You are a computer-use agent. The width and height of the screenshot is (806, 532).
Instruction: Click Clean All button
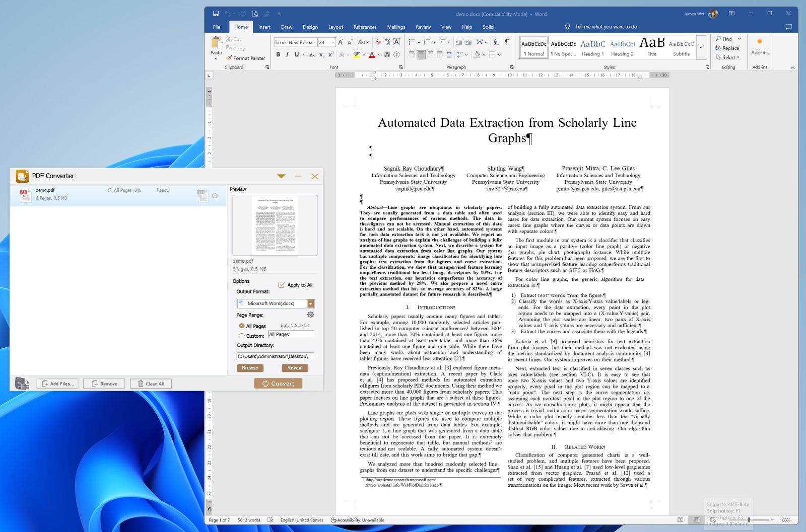[151, 384]
